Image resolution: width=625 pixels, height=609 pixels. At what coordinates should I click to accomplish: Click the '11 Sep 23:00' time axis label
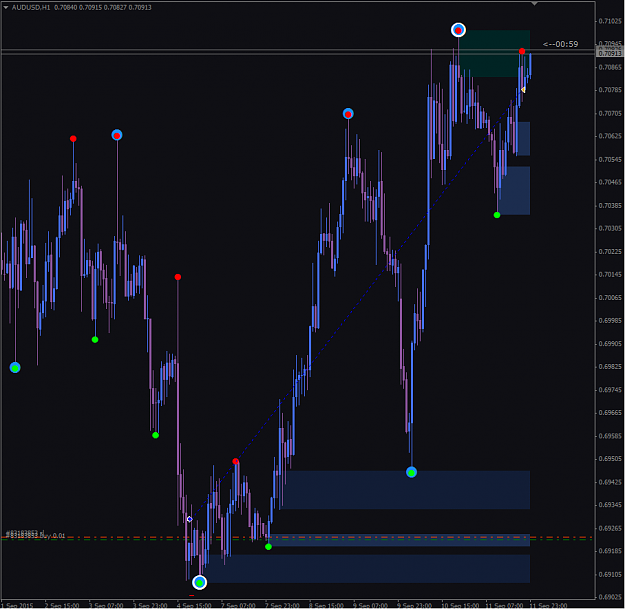(548, 605)
